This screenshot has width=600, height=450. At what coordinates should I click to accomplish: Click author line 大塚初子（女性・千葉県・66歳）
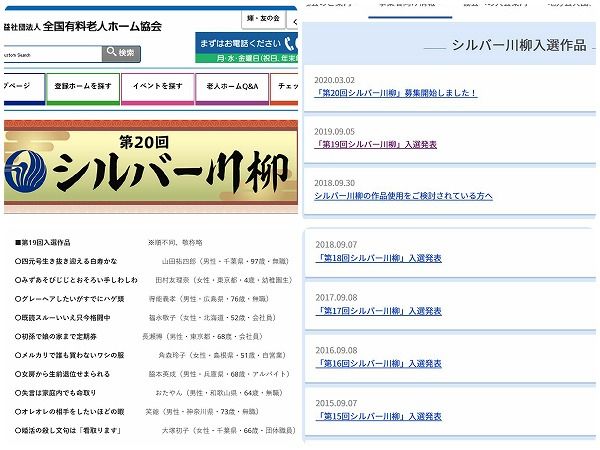pyautogui.click(x=229, y=430)
